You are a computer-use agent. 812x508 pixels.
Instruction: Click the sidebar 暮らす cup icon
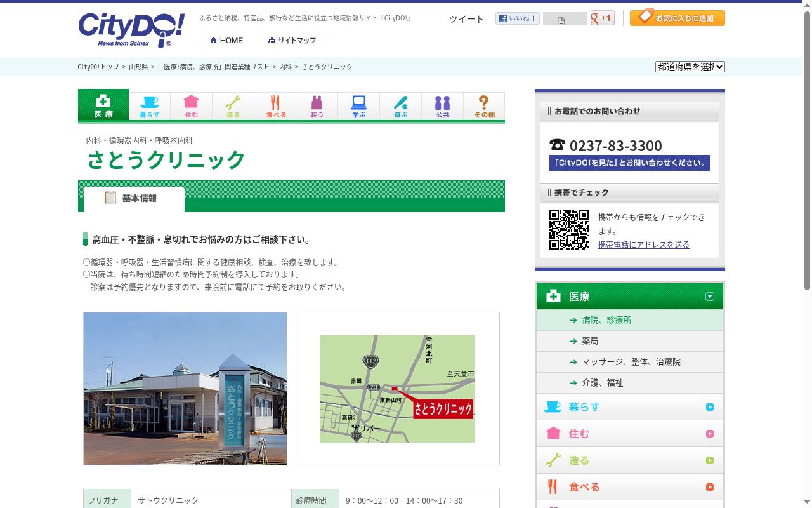pyautogui.click(x=553, y=407)
